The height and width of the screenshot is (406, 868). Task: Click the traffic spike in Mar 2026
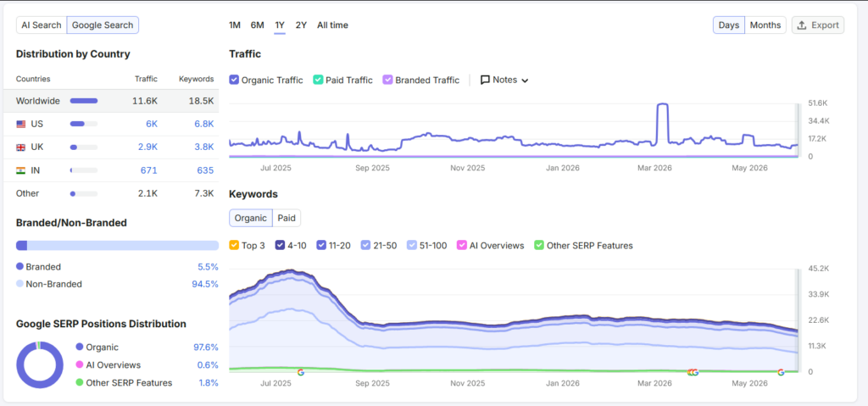[x=662, y=104]
